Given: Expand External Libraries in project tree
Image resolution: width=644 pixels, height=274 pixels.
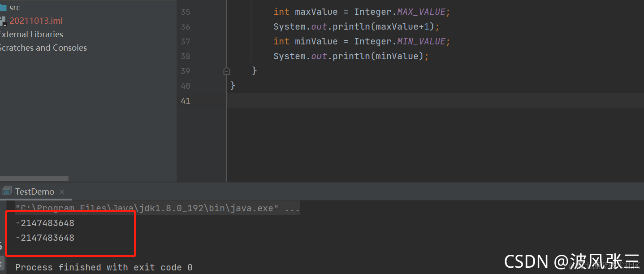Looking at the screenshot, I should [x=31, y=35].
